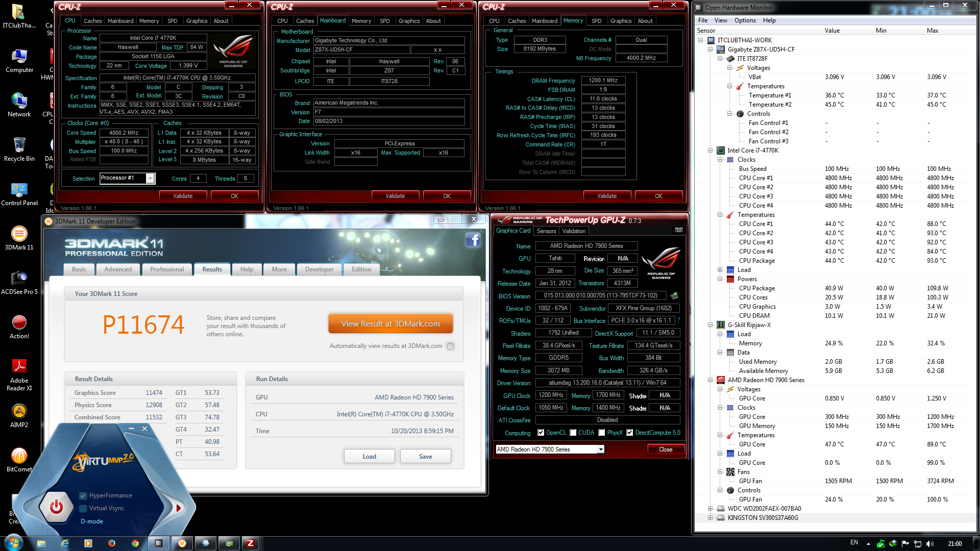Click View Result at 3DMark.com button

[x=390, y=324]
